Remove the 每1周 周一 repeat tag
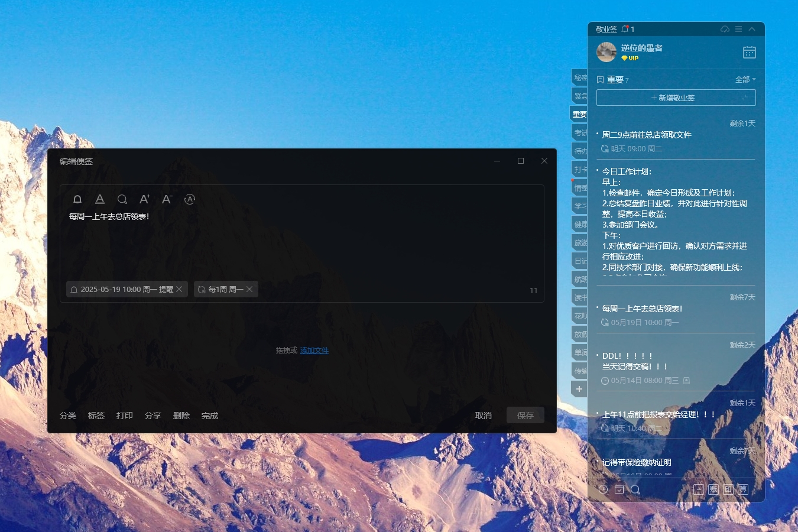This screenshot has width=798, height=532. pos(249,289)
